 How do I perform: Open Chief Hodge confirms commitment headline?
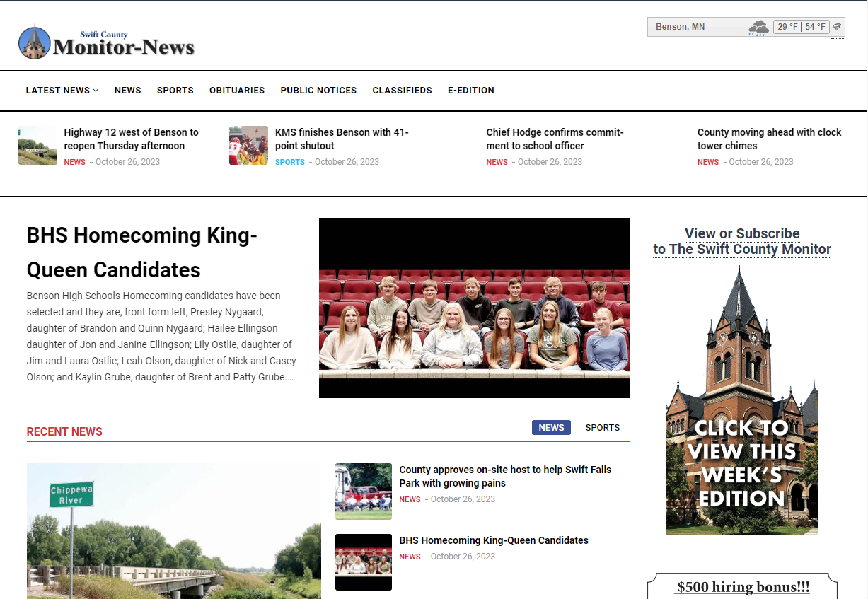[555, 139]
